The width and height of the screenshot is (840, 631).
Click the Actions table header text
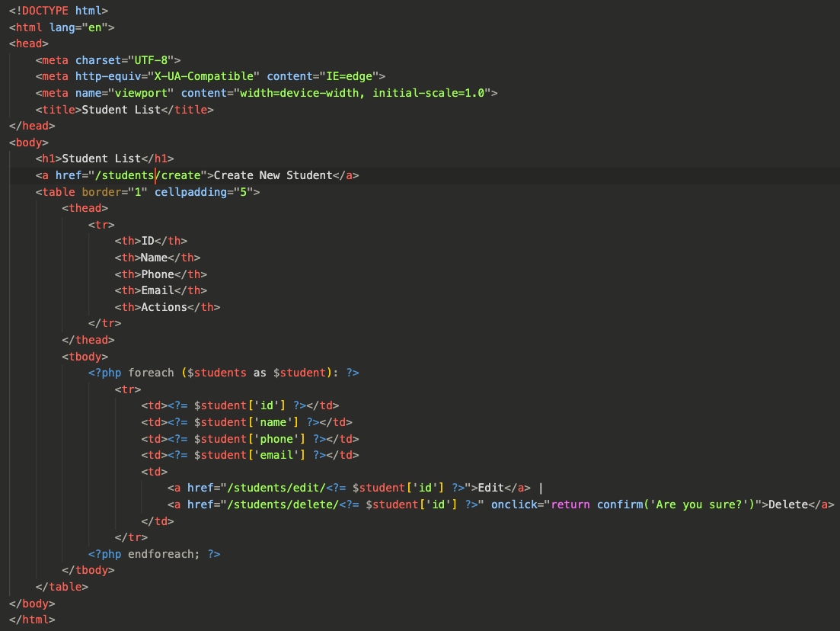click(x=164, y=307)
